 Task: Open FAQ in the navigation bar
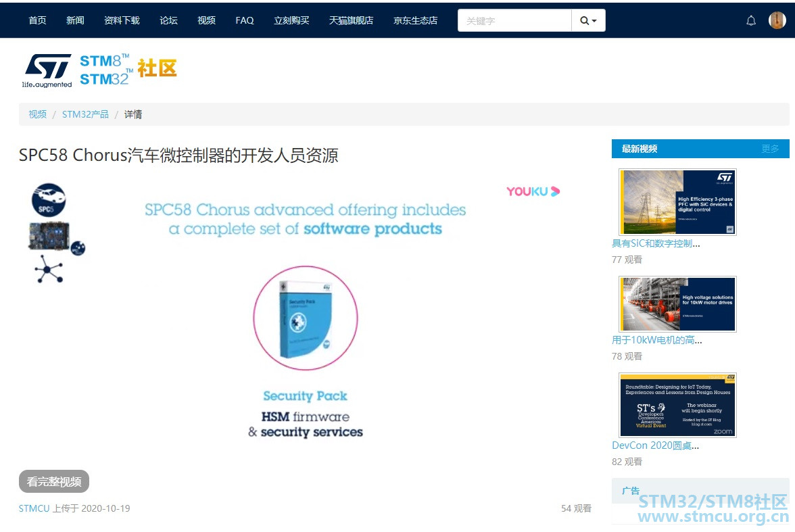(245, 20)
